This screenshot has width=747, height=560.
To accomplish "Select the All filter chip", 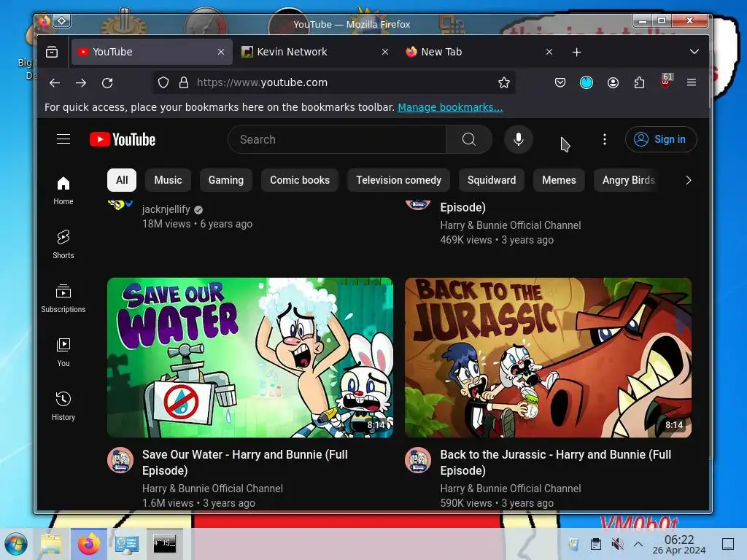I will 122,181.
